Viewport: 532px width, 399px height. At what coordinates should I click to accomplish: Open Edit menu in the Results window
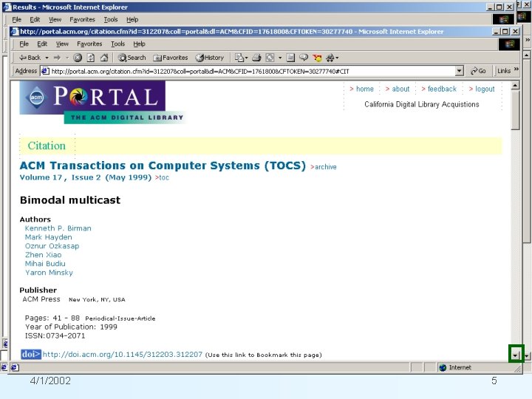click(x=35, y=19)
